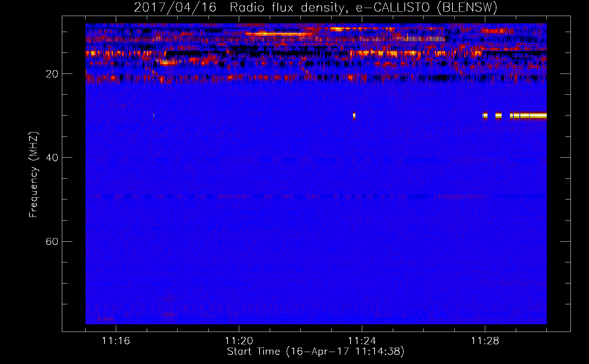Click the 40 frequency tick label
This screenshot has width=589, height=364.
[52, 158]
